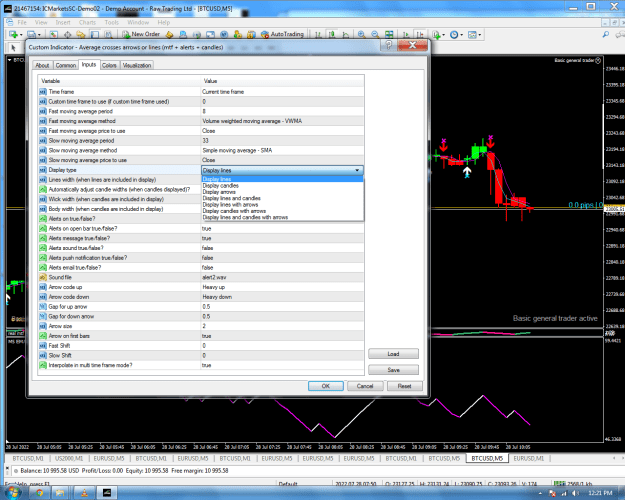Switch to the About tab
Image resolution: width=625 pixels, height=500 pixels.
42,65
